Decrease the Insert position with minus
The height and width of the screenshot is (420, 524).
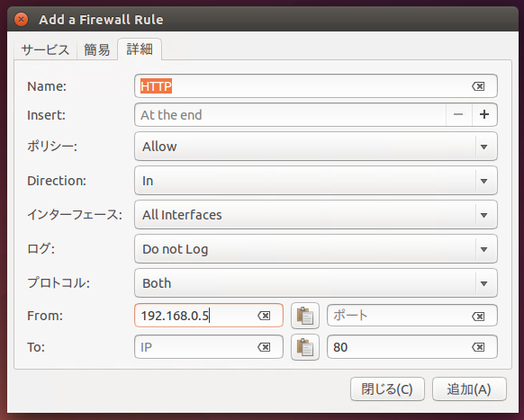tap(458, 114)
